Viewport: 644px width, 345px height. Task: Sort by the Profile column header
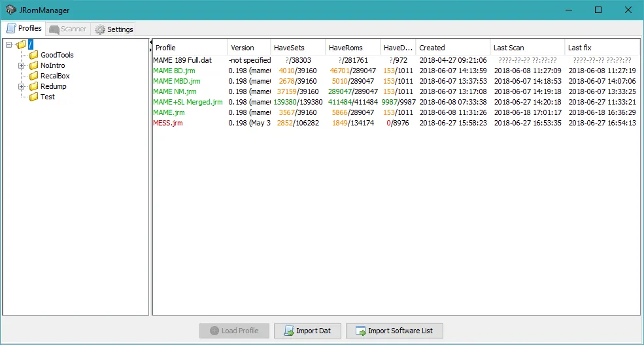click(x=190, y=48)
